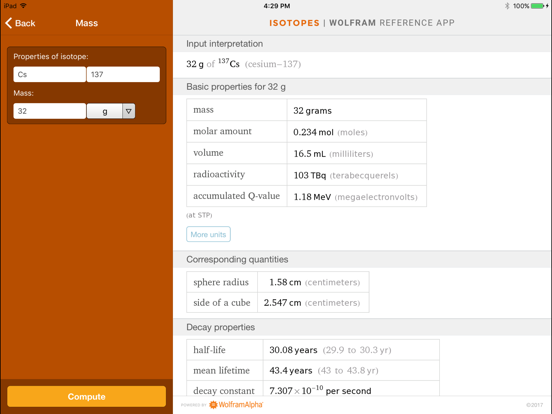The width and height of the screenshot is (552, 414).
Task: Tap the 'molar amount' row label
Action: (x=222, y=131)
